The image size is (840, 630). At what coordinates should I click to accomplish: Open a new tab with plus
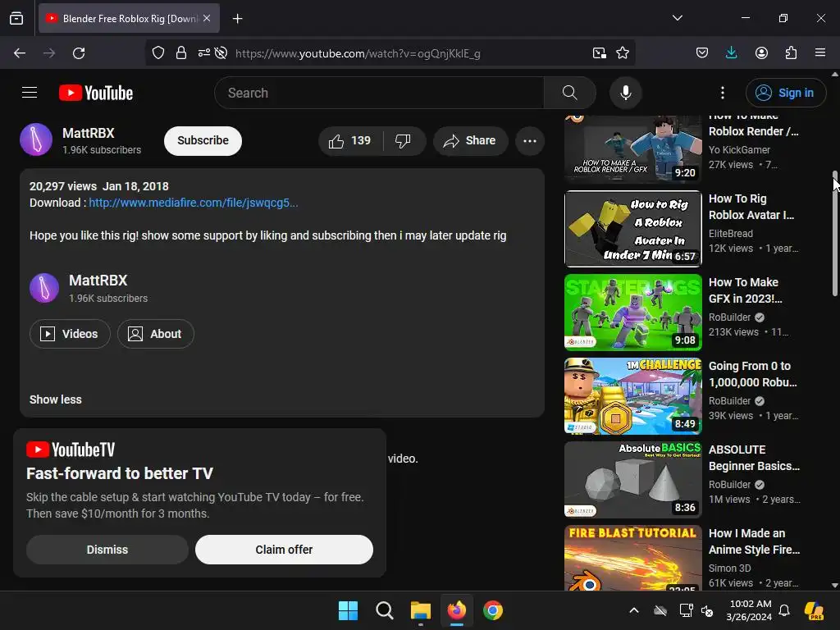(237, 19)
